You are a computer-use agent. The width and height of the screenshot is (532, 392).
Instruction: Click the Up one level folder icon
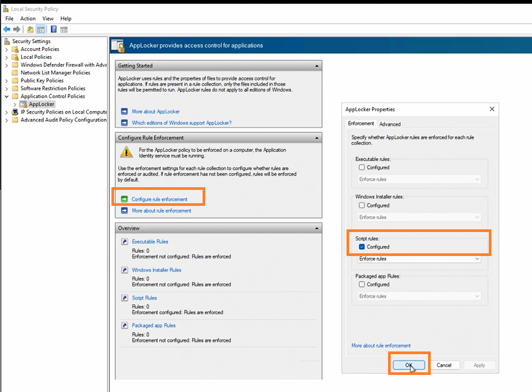[x=30, y=29]
